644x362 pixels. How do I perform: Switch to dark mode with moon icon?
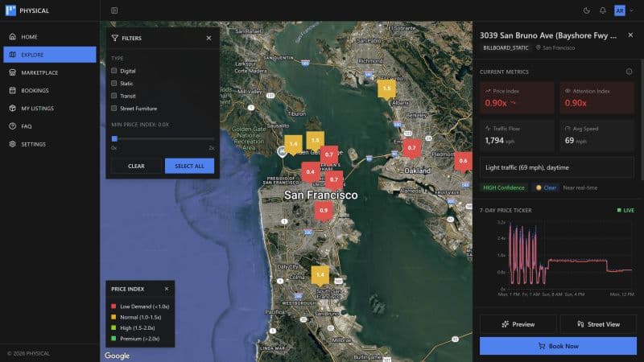[585, 10]
